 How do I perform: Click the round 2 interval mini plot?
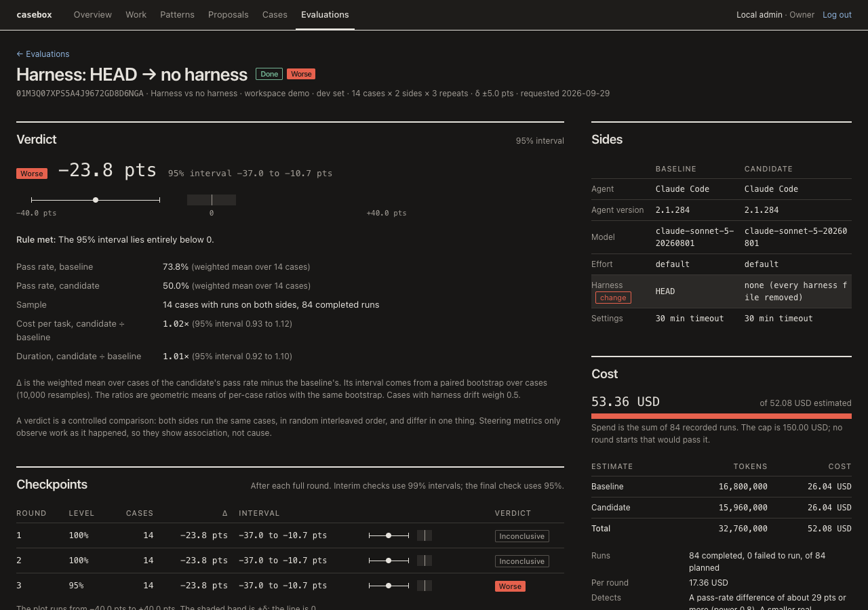[x=400, y=561]
